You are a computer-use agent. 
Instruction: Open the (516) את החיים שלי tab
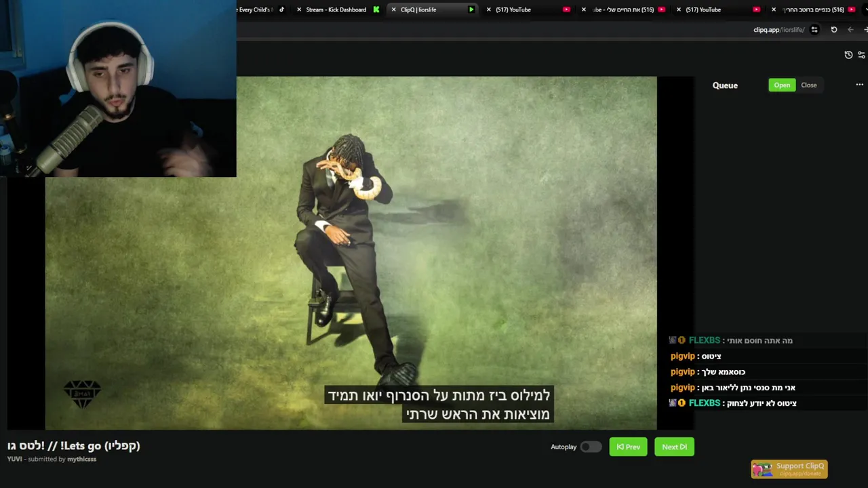(x=623, y=9)
